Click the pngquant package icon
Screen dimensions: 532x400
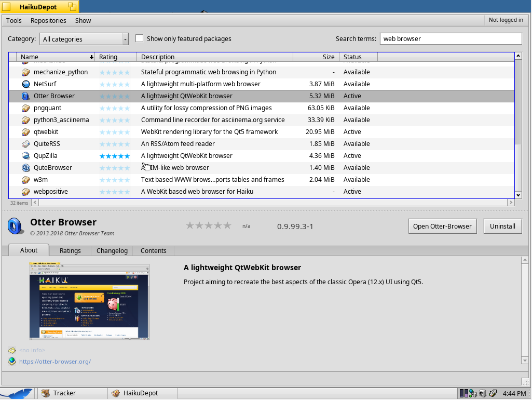pos(26,108)
